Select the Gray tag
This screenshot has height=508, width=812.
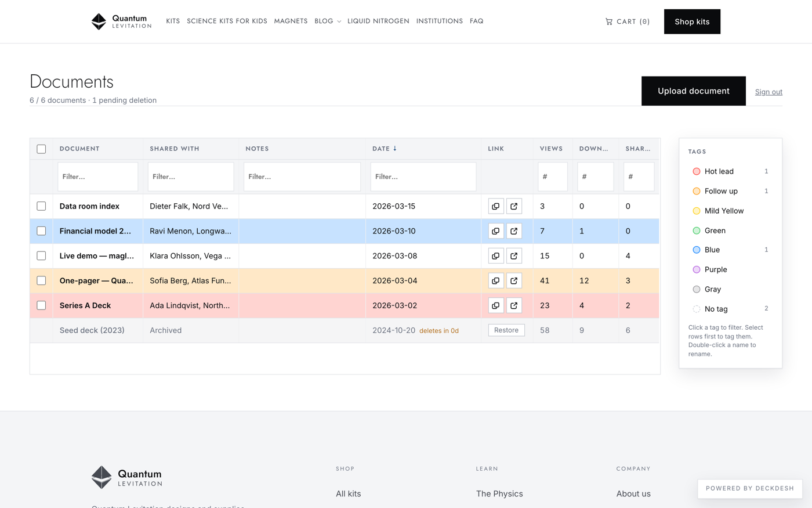[x=730, y=289]
